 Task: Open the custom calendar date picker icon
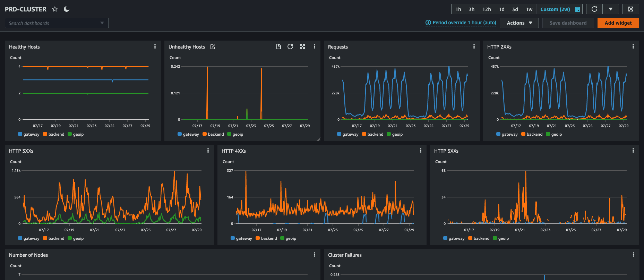tap(577, 9)
